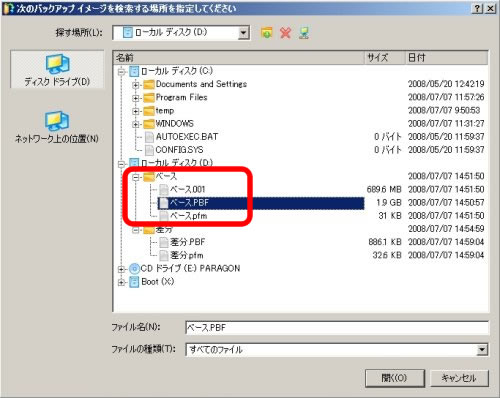Screen dimensions: 500x398
Task: Select the Documents and Settings folder name
Action: [x=201, y=84]
